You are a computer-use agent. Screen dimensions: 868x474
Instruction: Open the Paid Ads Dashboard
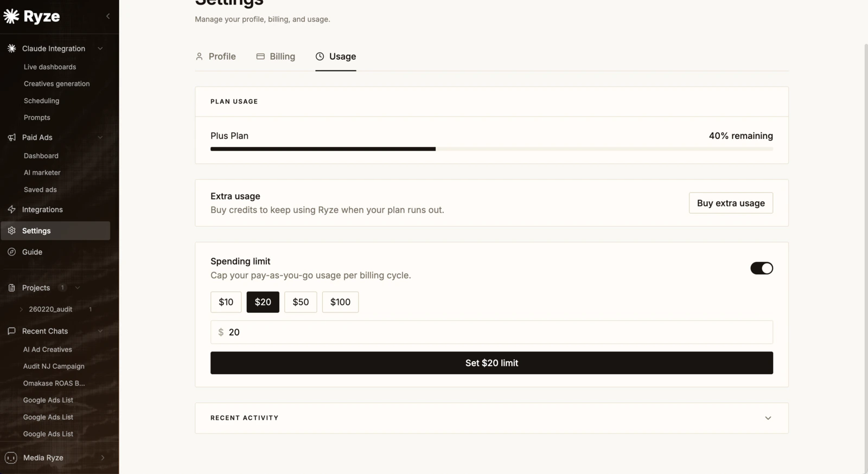(41, 156)
